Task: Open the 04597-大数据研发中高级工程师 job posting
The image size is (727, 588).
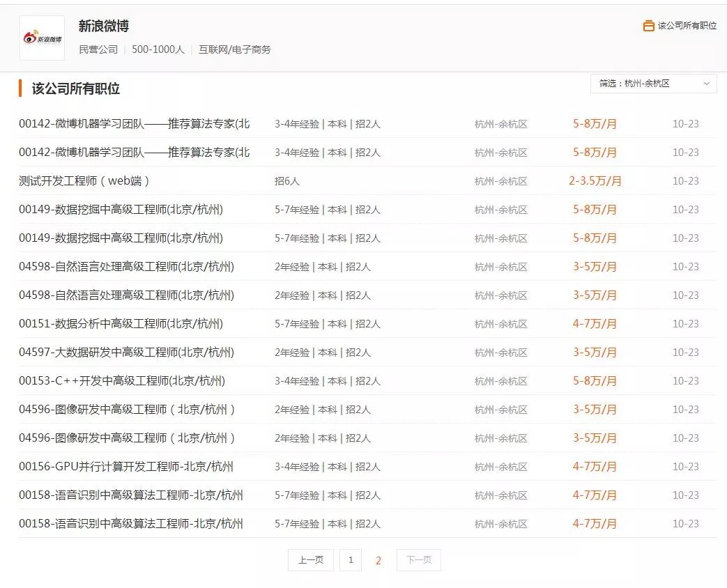Action: coord(127,352)
